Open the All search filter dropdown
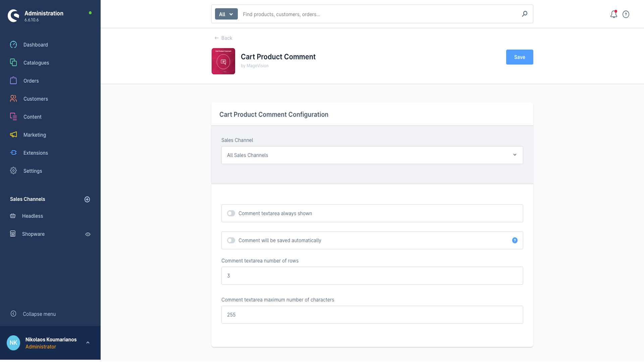This screenshot has height=362, width=644. (x=226, y=14)
